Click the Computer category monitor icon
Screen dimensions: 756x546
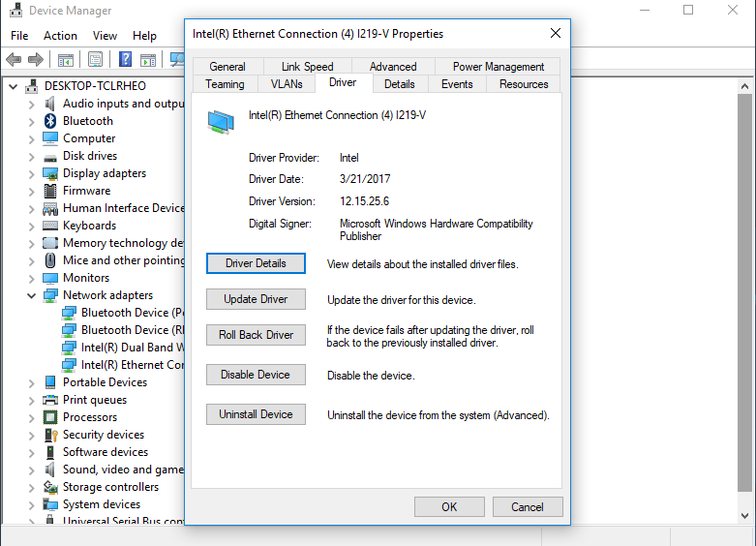click(x=50, y=138)
